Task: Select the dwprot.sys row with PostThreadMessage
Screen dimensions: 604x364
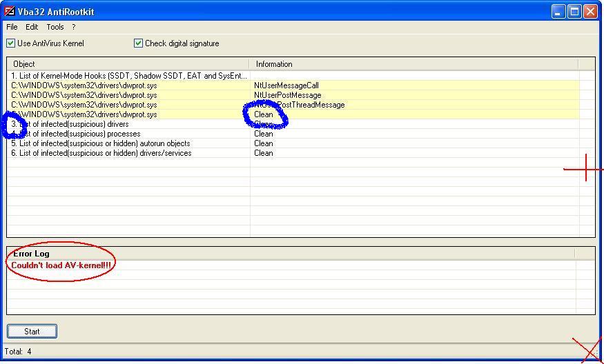Action: point(293,105)
